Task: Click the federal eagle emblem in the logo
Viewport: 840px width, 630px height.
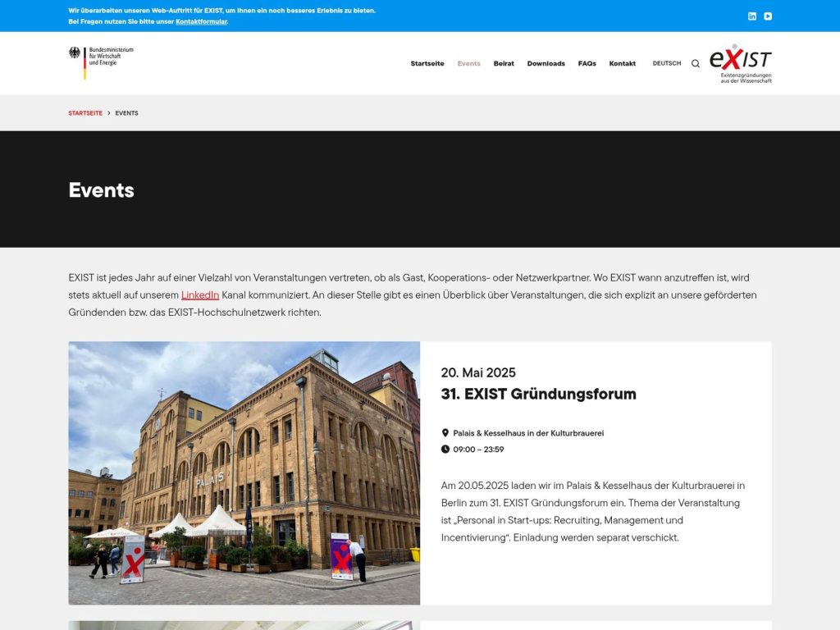Action: click(x=75, y=52)
